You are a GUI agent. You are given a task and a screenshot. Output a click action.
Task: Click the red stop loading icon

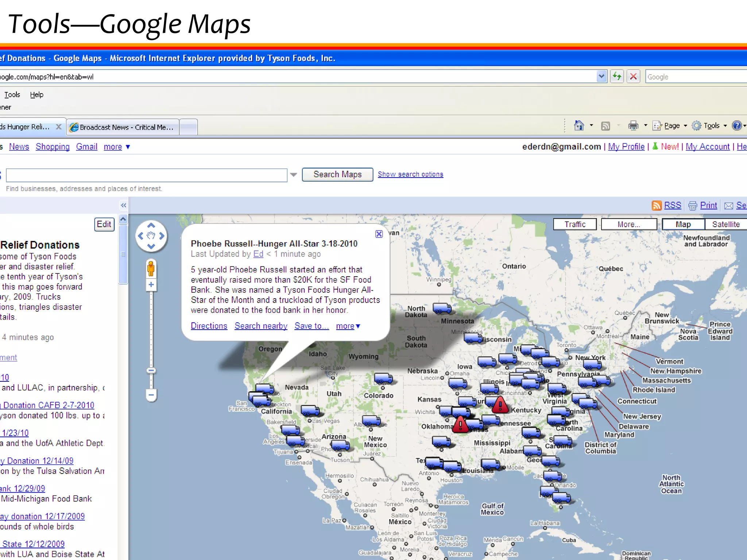pos(634,77)
